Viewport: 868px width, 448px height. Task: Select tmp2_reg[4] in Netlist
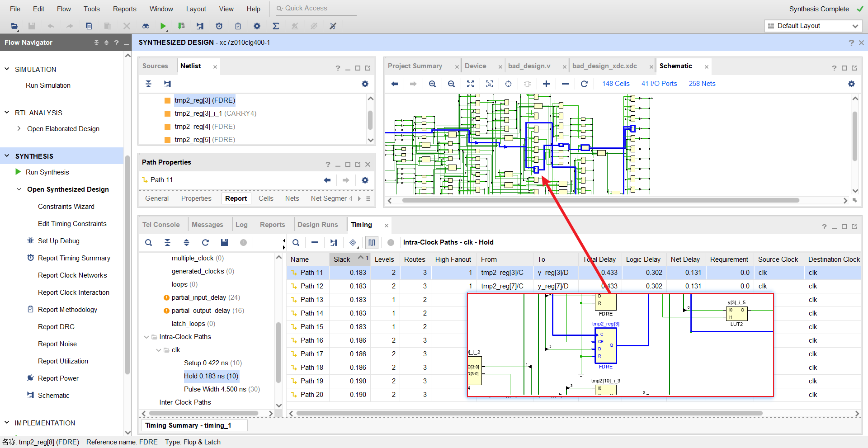tap(205, 127)
